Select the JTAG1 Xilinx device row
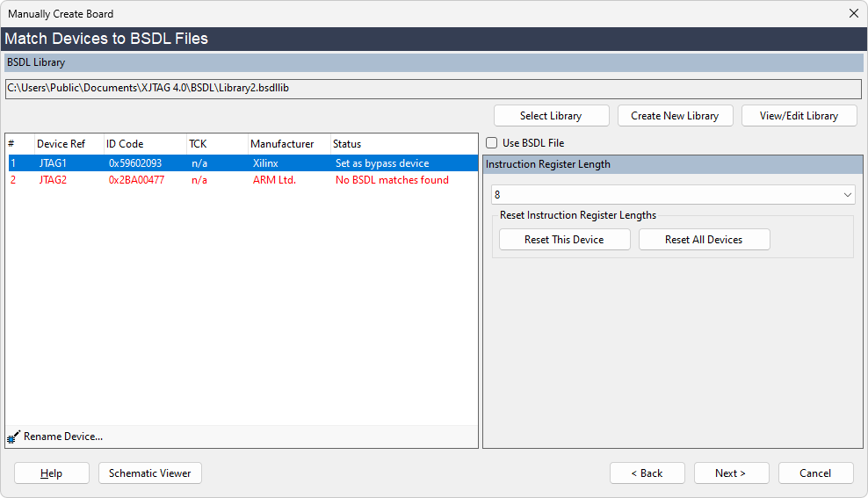This screenshot has width=868, height=498. 242,163
